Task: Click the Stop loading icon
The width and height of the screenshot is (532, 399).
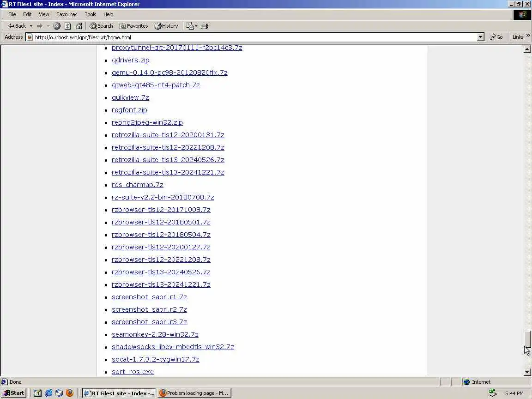Action: point(57,26)
